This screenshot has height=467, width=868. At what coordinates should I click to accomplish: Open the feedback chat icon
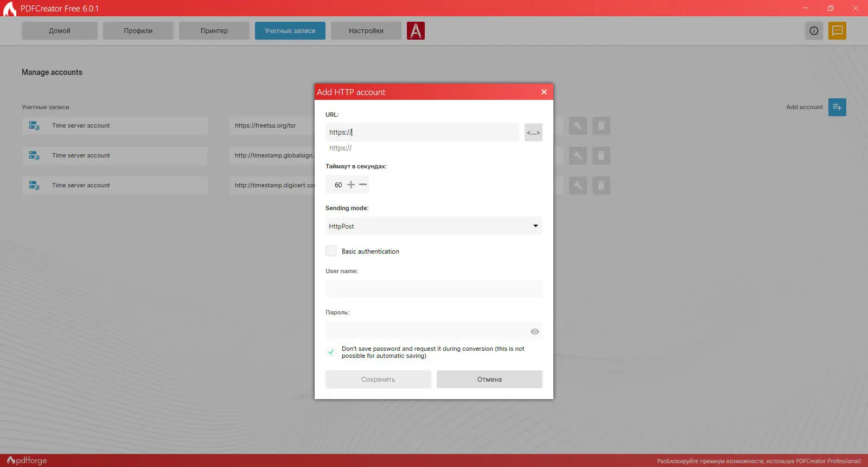click(837, 31)
